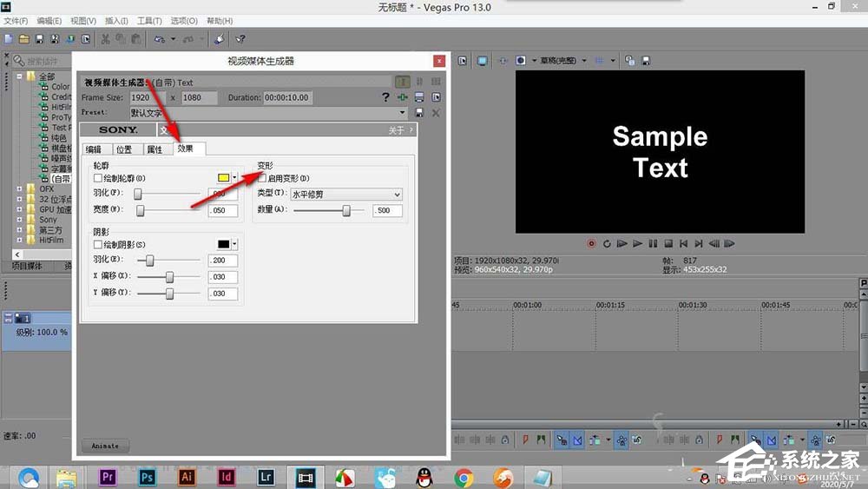The image size is (868, 489).
Task: Delete preset using the X icon
Action: 436,112
